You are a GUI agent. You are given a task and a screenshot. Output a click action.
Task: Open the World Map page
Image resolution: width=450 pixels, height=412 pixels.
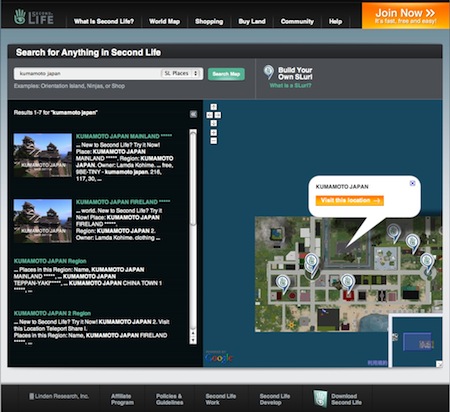(164, 21)
